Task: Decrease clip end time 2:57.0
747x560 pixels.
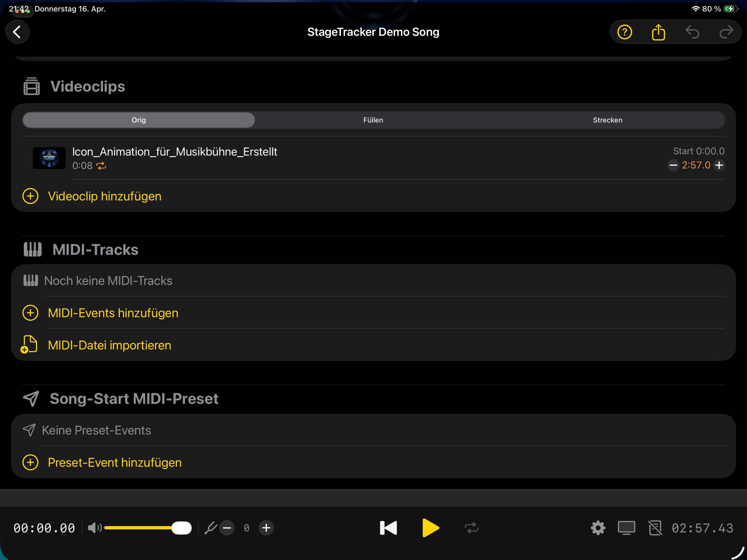Action: (673, 165)
